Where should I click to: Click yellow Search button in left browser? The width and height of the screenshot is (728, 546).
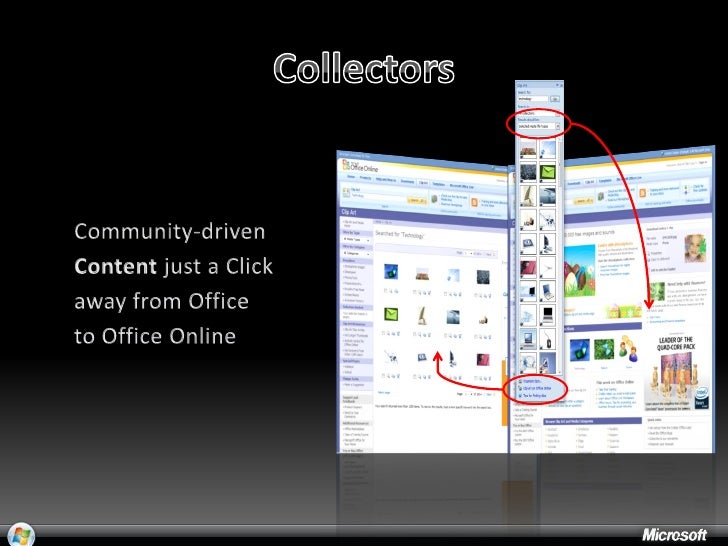(417, 201)
